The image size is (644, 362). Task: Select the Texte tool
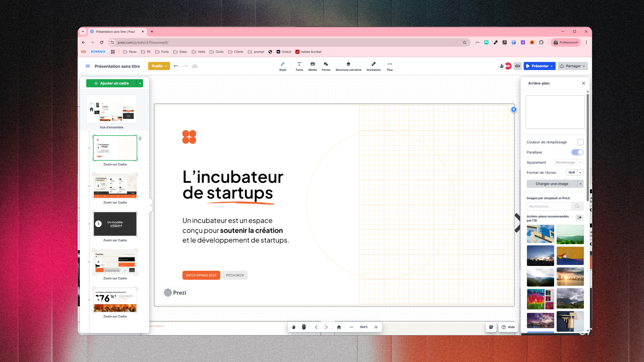[x=299, y=66]
